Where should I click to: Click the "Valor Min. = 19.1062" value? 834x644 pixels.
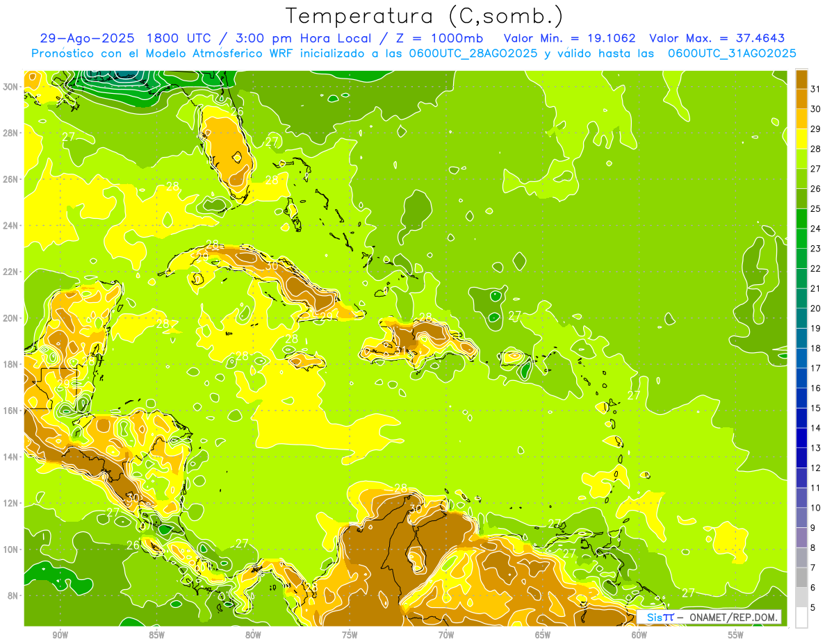pos(569,38)
